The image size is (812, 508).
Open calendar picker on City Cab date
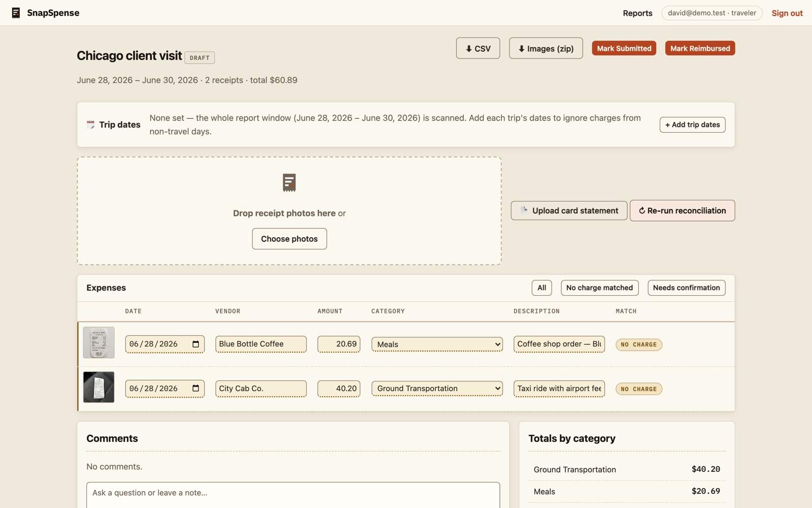[196, 389]
